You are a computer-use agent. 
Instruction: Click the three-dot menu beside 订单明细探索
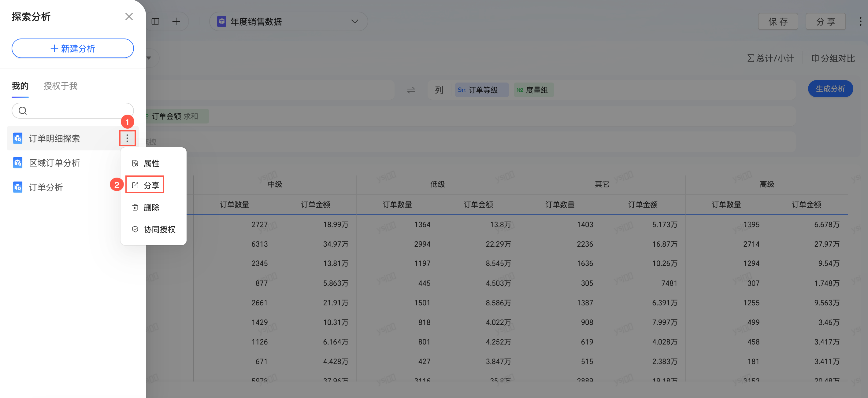tap(127, 138)
